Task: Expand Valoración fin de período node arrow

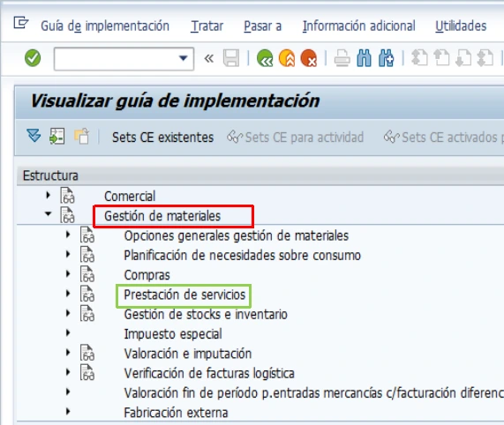Action: [x=68, y=391]
